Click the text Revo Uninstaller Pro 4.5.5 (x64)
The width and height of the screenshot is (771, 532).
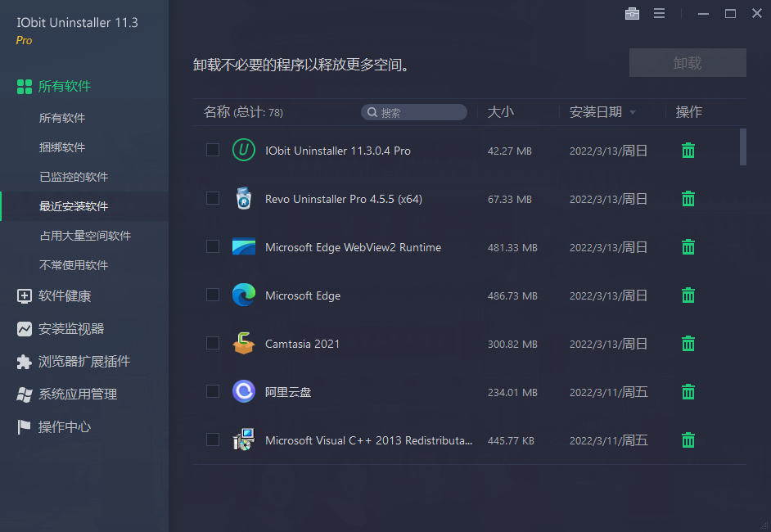click(x=343, y=199)
